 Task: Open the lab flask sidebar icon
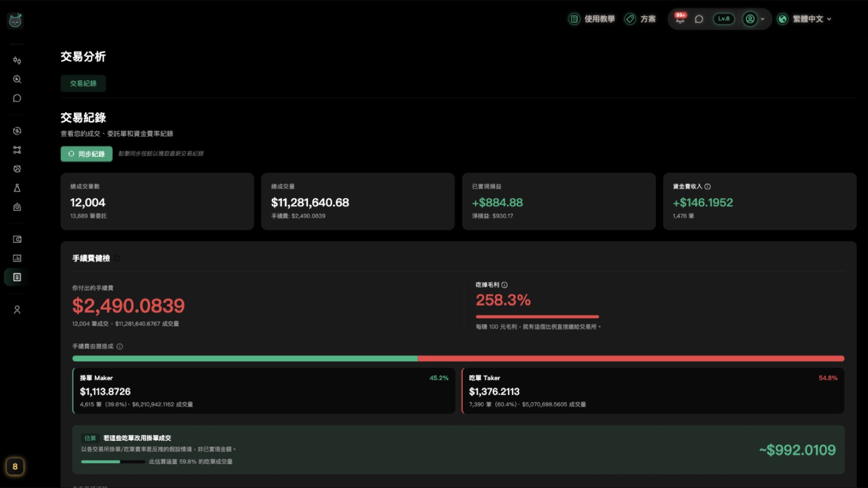coord(17,188)
